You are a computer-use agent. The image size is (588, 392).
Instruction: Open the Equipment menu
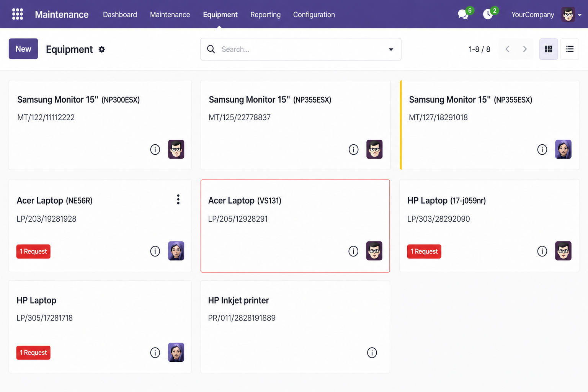(x=220, y=15)
